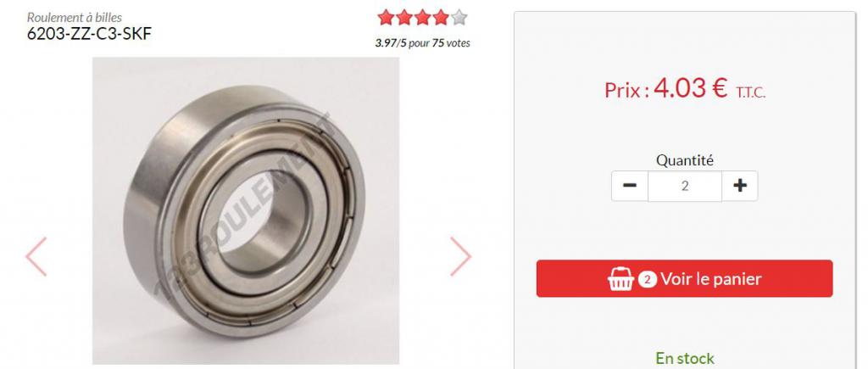Select the fifth grey star
This screenshot has width=868, height=369.
[x=459, y=18]
